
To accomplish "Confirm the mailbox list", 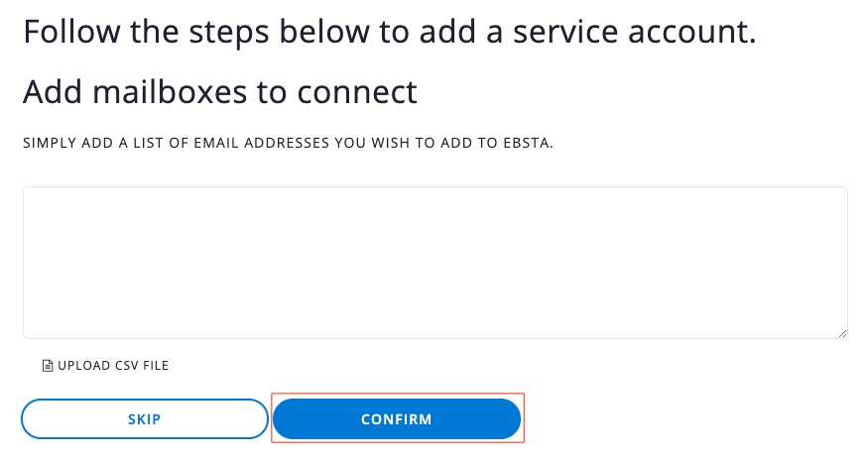I will tap(397, 419).
